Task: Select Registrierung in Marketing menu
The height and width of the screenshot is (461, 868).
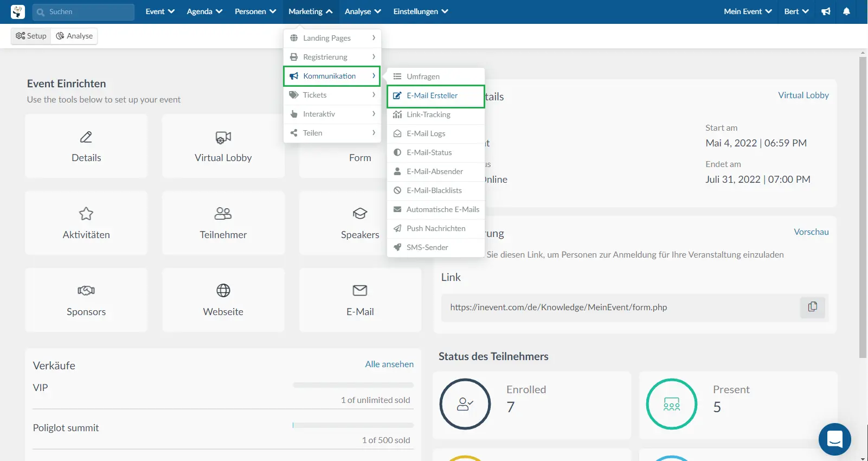Action: coord(332,57)
